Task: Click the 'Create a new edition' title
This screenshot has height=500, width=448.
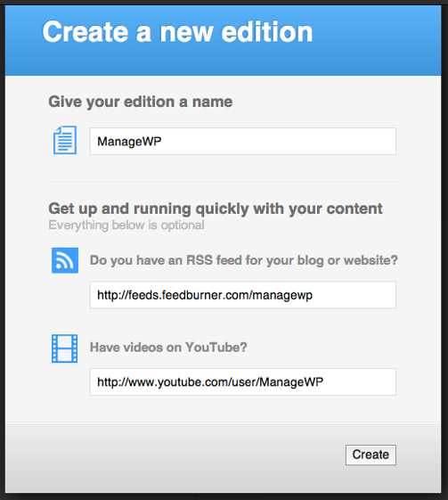Action: pos(177,31)
